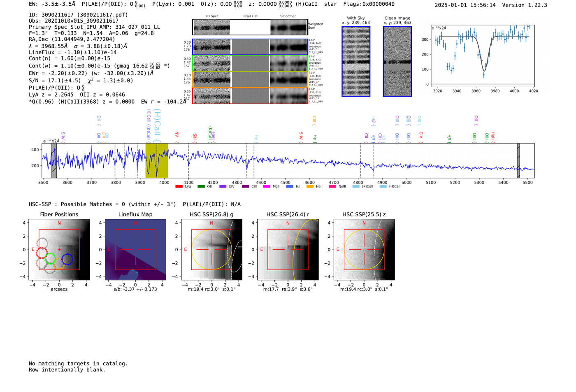
Task: Click the hatched gray band near 5460 Å
Action: point(518,160)
